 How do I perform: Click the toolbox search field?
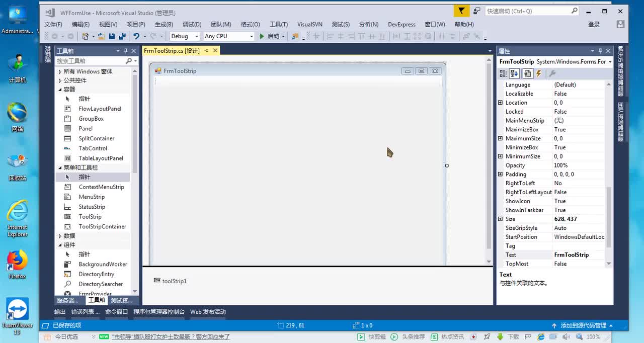coord(91,61)
